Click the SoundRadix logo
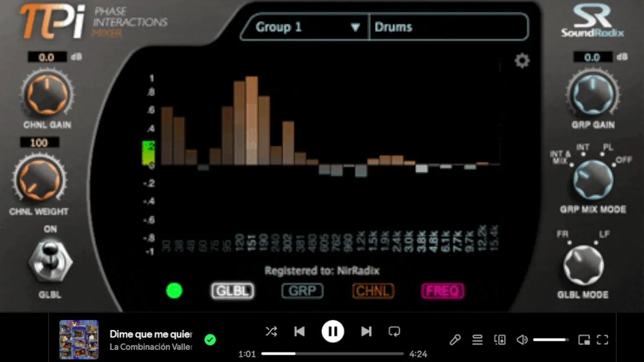The height and width of the screenshot is (362, 644). tap(593, 21)
